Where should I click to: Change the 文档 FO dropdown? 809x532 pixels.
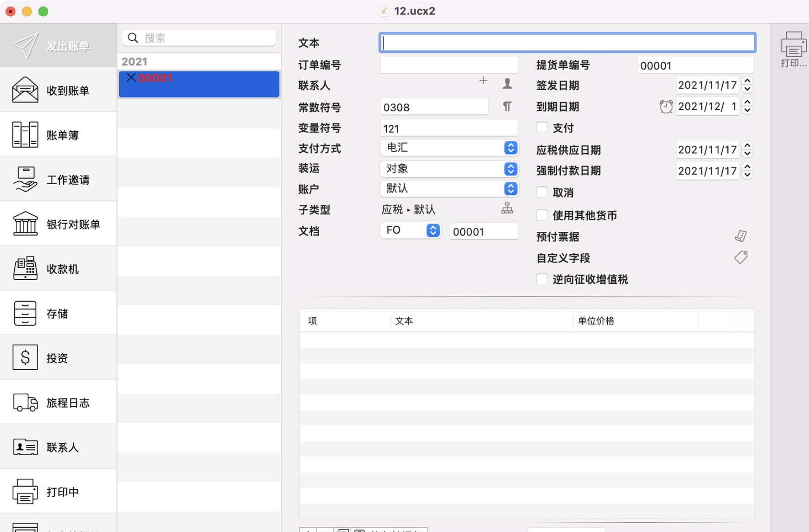pos(432,230)
